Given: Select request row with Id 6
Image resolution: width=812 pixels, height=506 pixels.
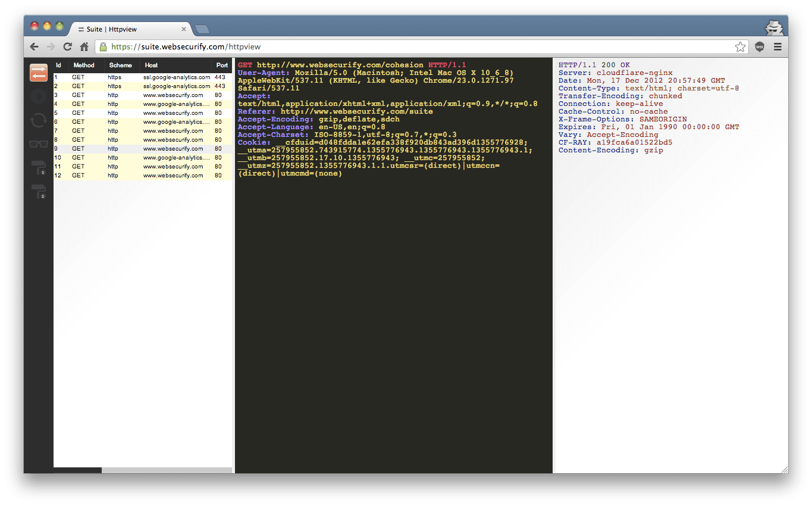Looking at the screenshot, I should (x=143, y=122).
